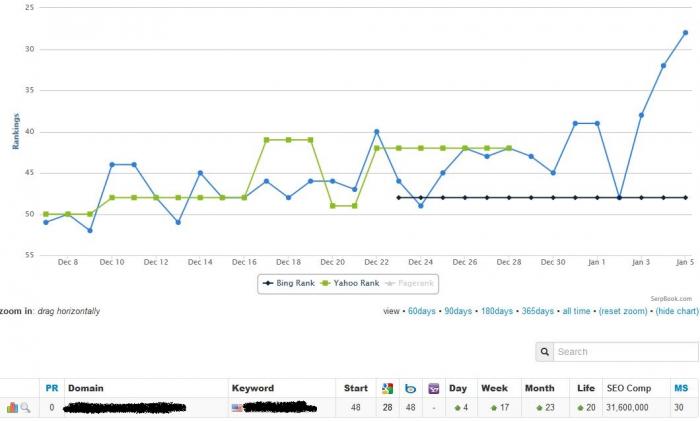Click the magnifier icon beside chart icon
The image size is (700, 421).
click(25, 407)
